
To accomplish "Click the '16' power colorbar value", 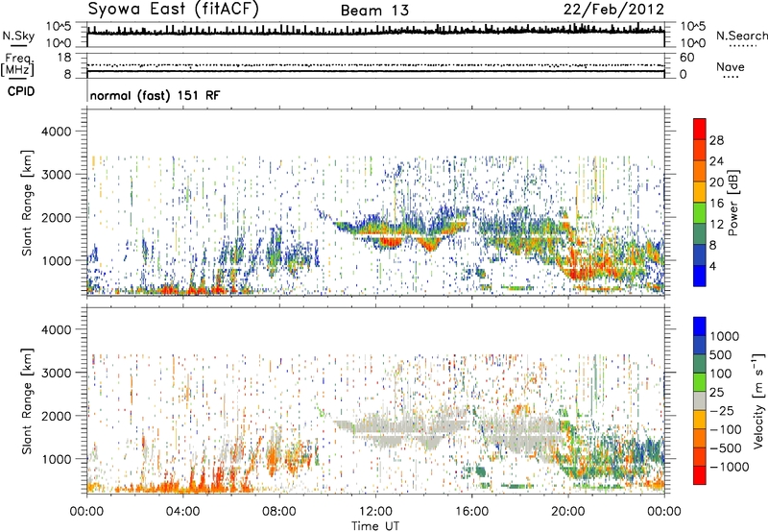I will 716,203.
